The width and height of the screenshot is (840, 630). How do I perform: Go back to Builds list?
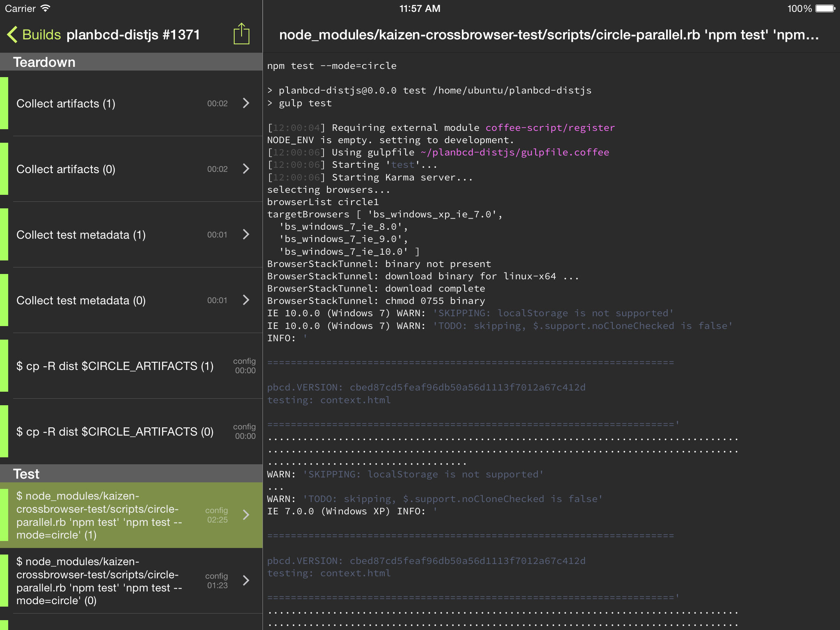(41, 35)
